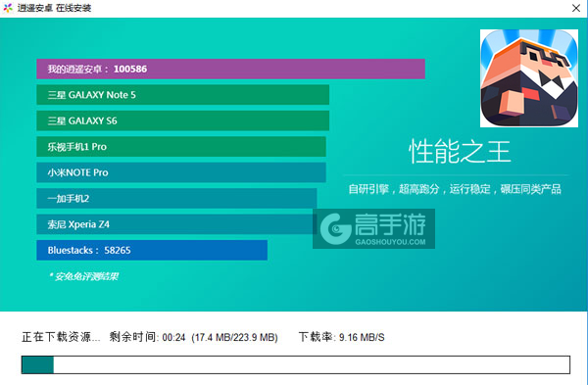Click the 自研引擎 slogan text
Screen dimensions: 588x385
click(x=455, y=189)
